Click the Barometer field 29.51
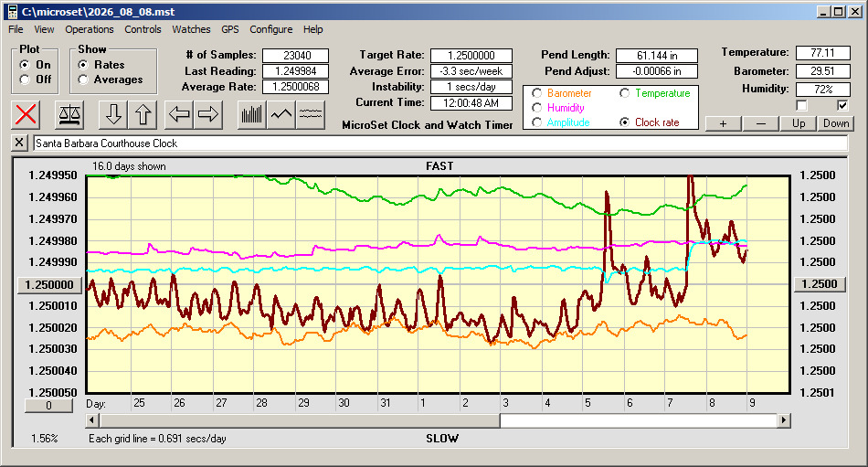This screenshot has height=467, width=868. [822, 71]
